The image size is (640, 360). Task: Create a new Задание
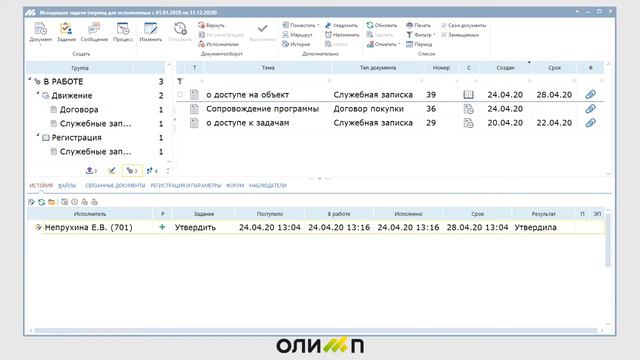(x=66, y=32)
